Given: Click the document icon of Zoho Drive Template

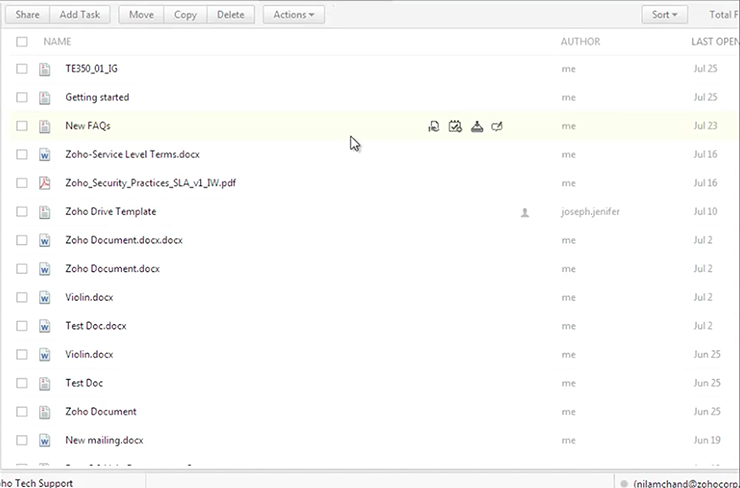Looking at the screenshot, I should pos(44,212).
